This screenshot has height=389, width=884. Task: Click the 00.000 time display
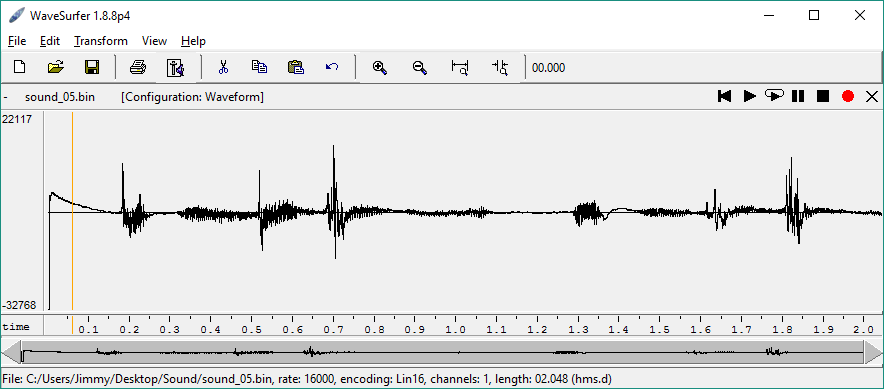(x=548, y=68)
